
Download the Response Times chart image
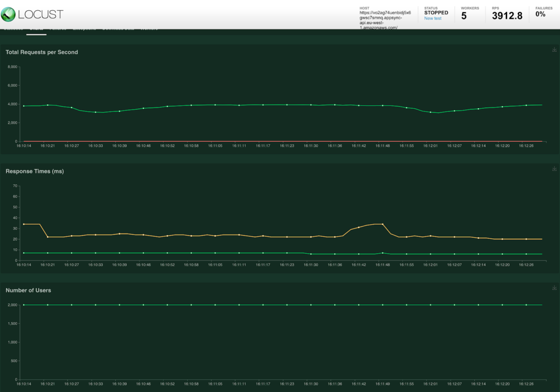pos(555,168)
